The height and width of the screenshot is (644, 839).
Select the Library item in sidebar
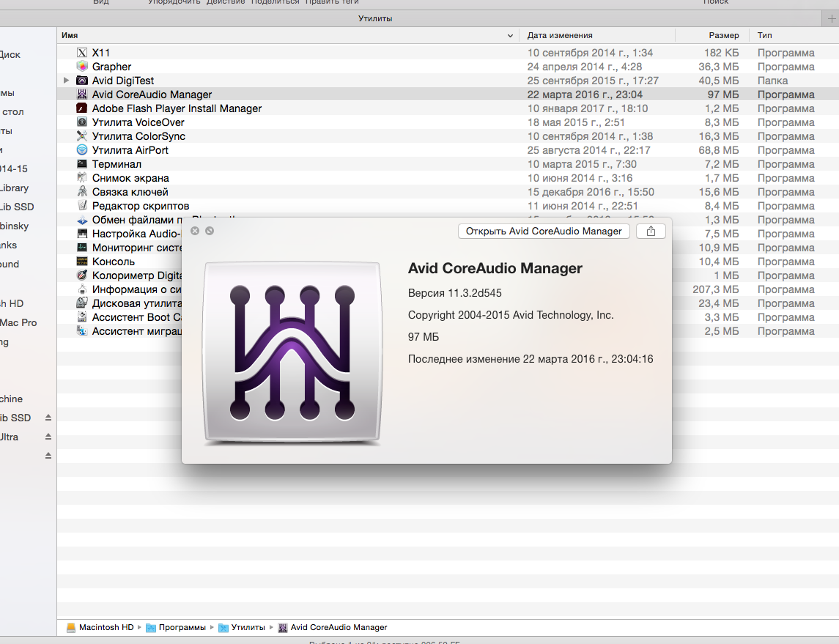tap(15, 188)
